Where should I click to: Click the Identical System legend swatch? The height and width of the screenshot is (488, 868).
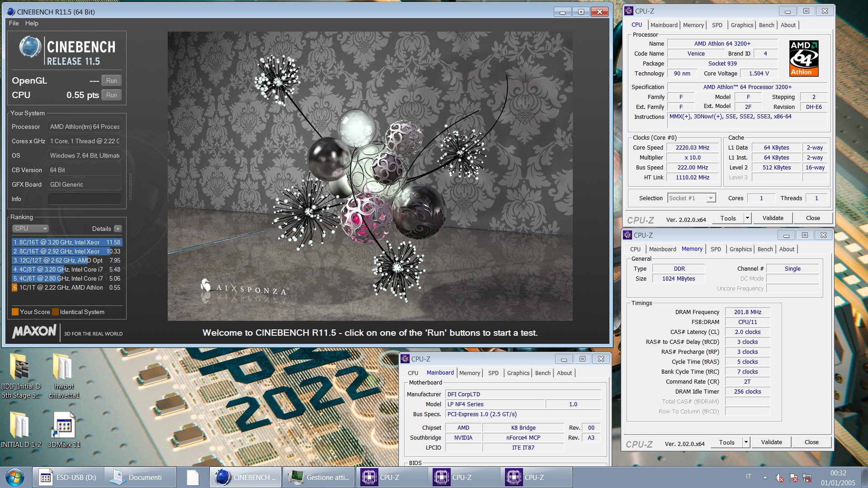(55, 312)
